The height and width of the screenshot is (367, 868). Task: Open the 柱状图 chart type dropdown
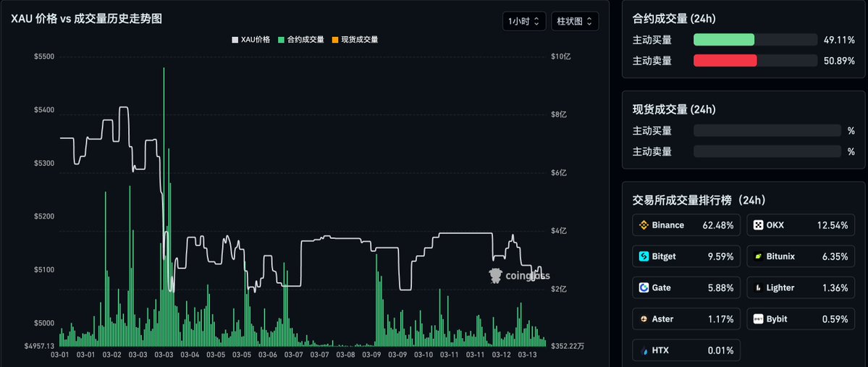click(575, 21)
